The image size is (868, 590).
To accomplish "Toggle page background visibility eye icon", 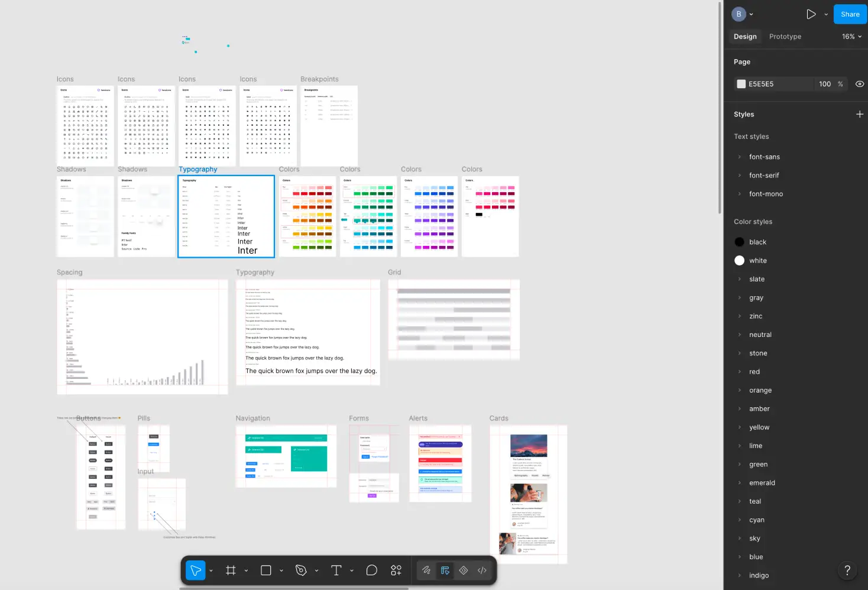I will 860,84.
